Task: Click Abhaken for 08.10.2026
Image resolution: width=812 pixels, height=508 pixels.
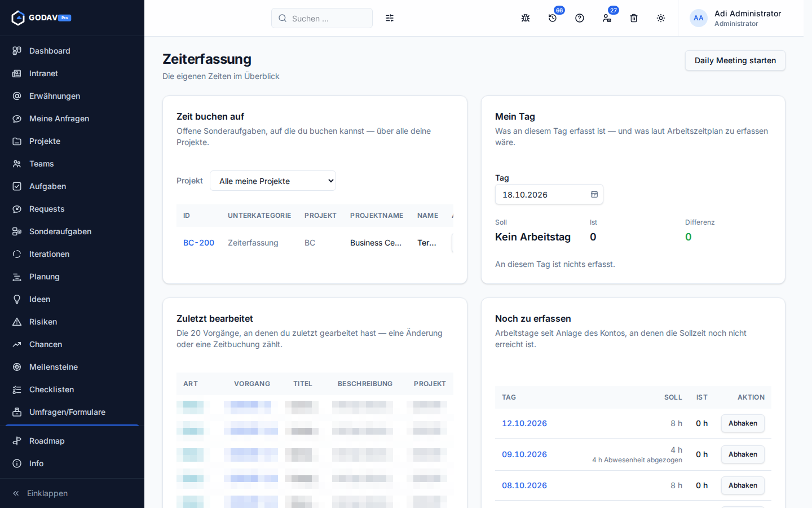Action: click(x=743, y=485)
